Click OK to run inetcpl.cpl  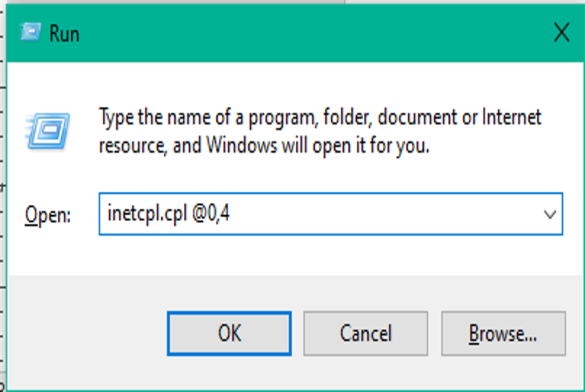pos(229,333)
